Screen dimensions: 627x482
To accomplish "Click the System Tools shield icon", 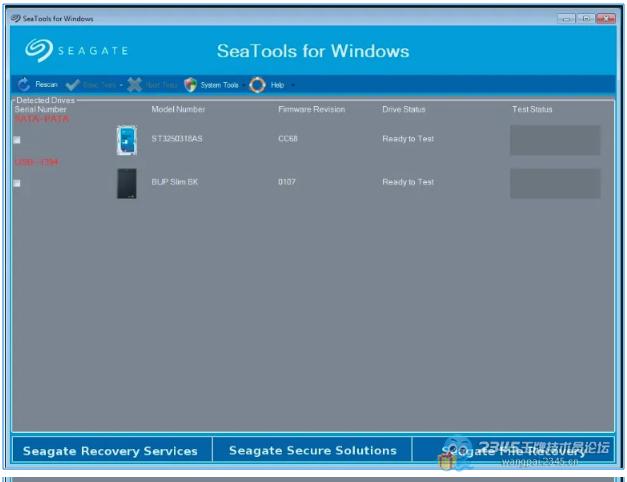I will point(190,85).
